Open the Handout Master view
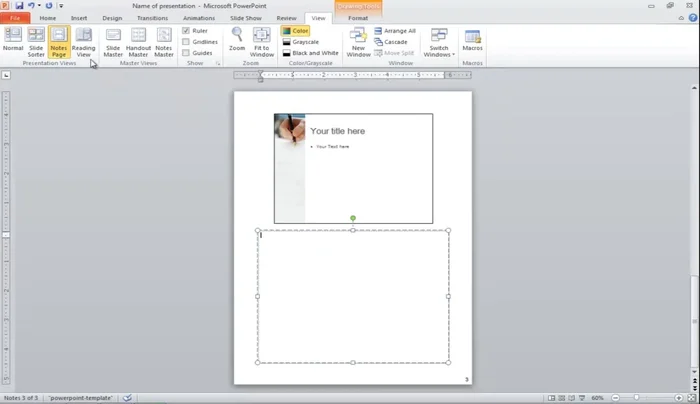 tap(138, 40)
